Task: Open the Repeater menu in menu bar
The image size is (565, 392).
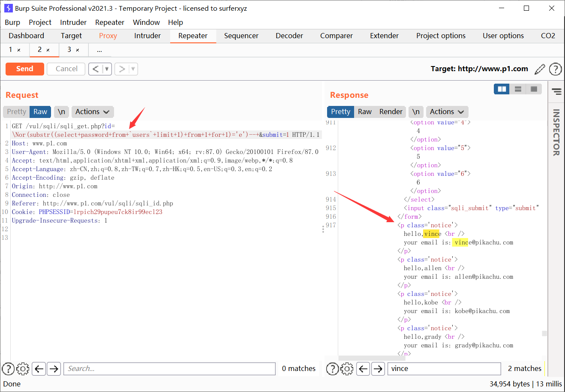Action: pyautogui.click(x=110, y=22)
